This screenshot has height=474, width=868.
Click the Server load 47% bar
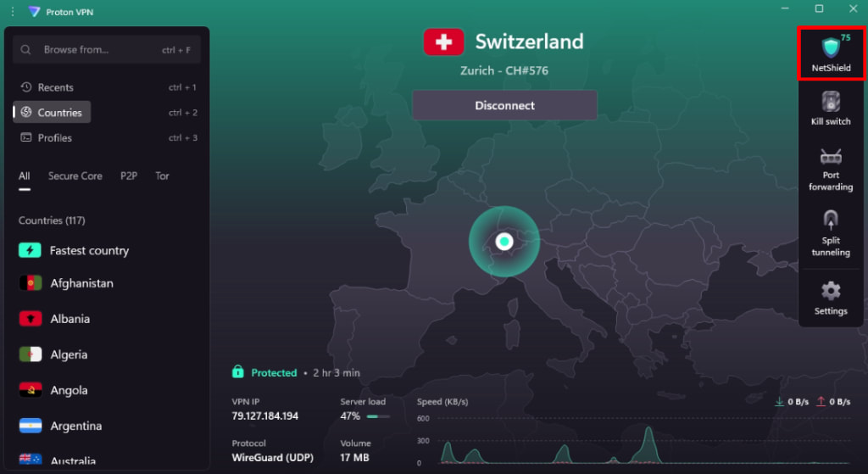tap(378, 416)
